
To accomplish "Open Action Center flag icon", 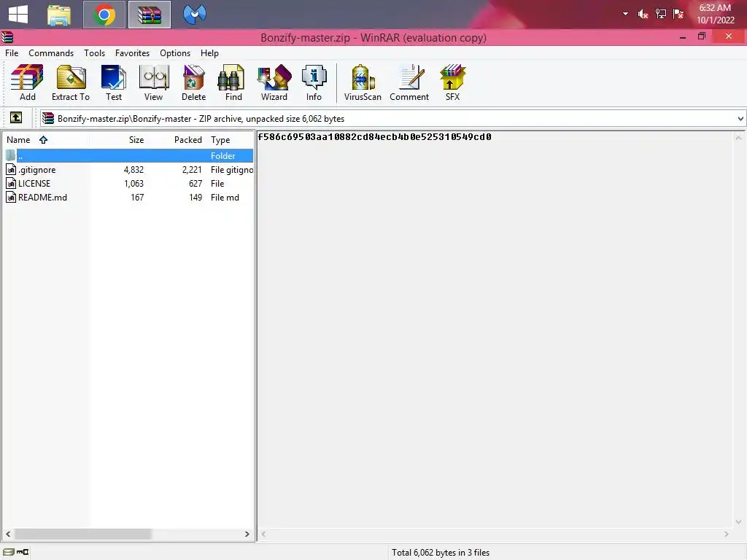I will click(x=678, y=15).
